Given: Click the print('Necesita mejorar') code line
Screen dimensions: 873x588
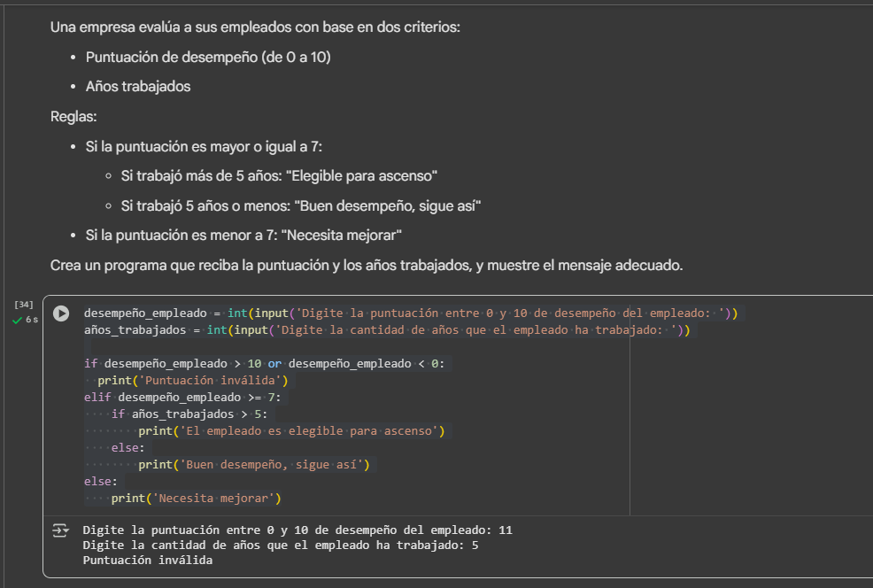Looking at the screenshot, I should click(196, 499).
